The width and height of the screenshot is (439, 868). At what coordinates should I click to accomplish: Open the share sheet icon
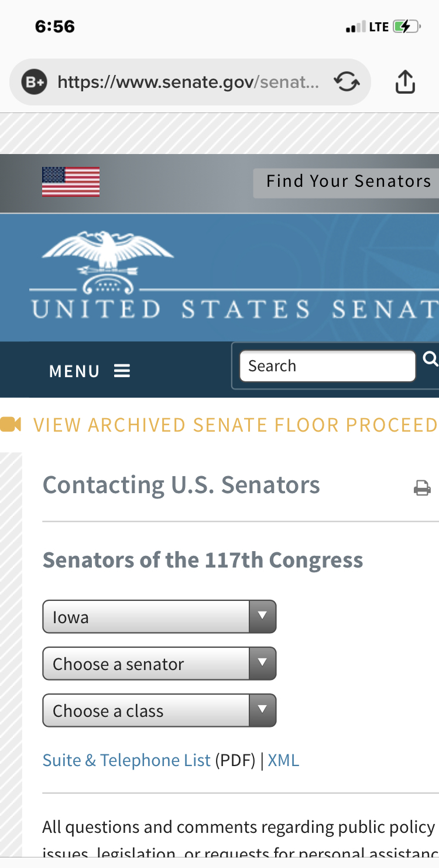(405, 82)
